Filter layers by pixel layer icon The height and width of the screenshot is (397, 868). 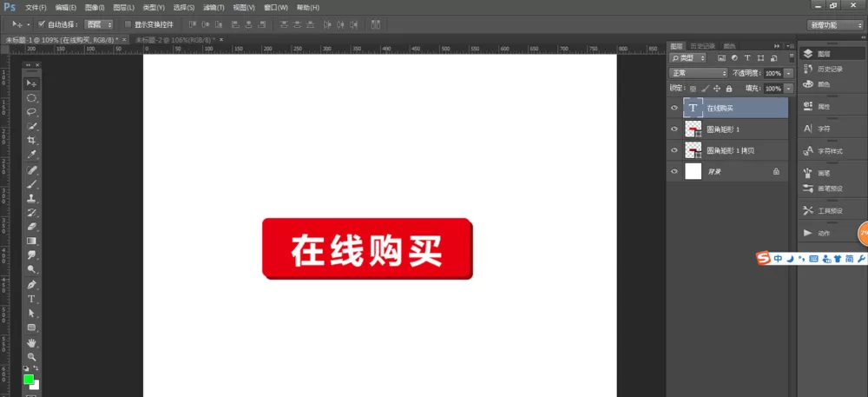721,57
